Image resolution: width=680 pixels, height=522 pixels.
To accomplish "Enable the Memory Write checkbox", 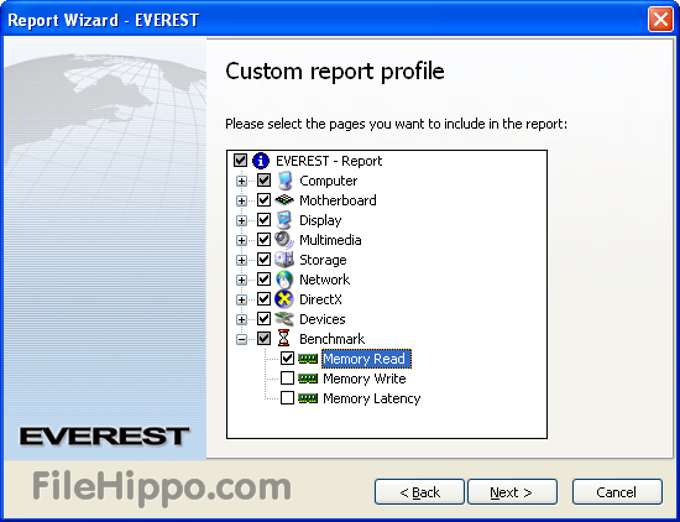I will [288, 379].
